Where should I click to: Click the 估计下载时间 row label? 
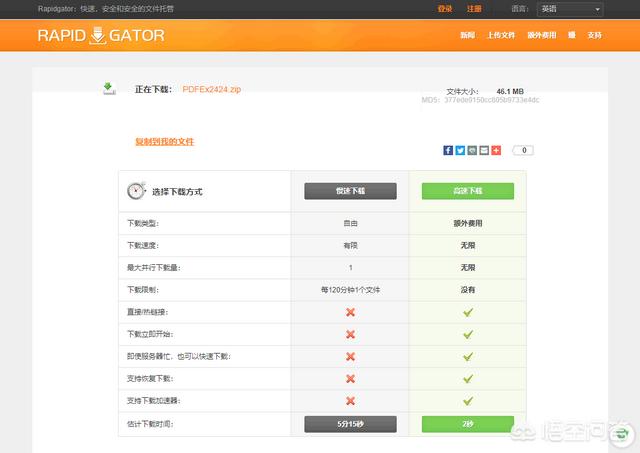150,424
